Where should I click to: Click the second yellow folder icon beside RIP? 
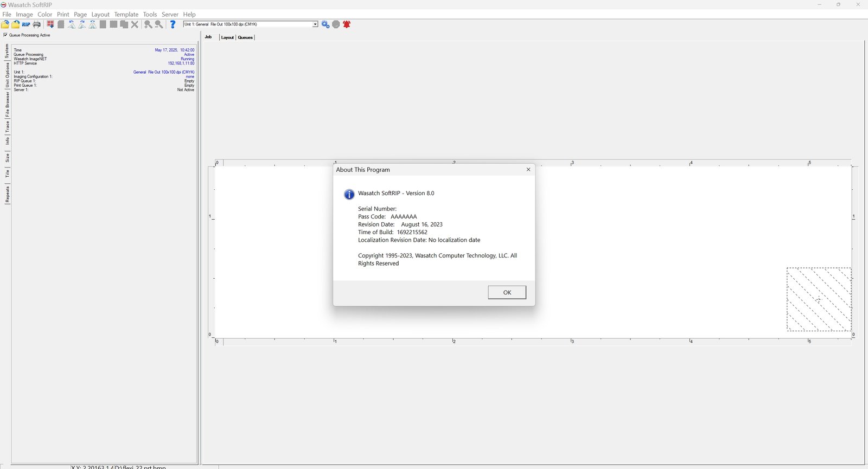[x=16, y=24]
